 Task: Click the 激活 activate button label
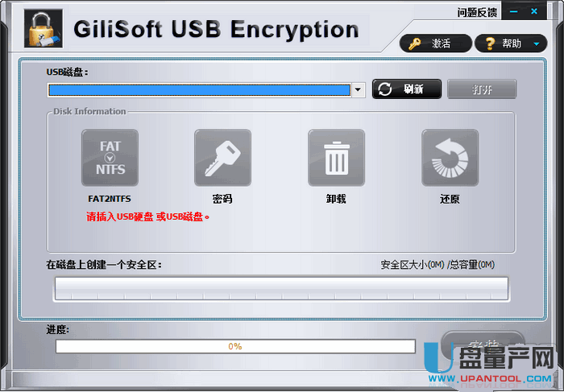(x=441, y=43)
